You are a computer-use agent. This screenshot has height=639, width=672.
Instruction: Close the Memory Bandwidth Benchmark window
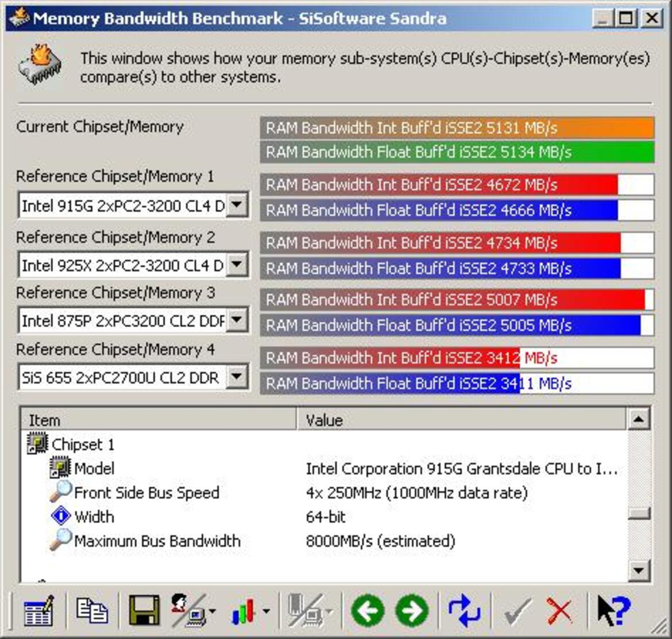coord(652,18)
